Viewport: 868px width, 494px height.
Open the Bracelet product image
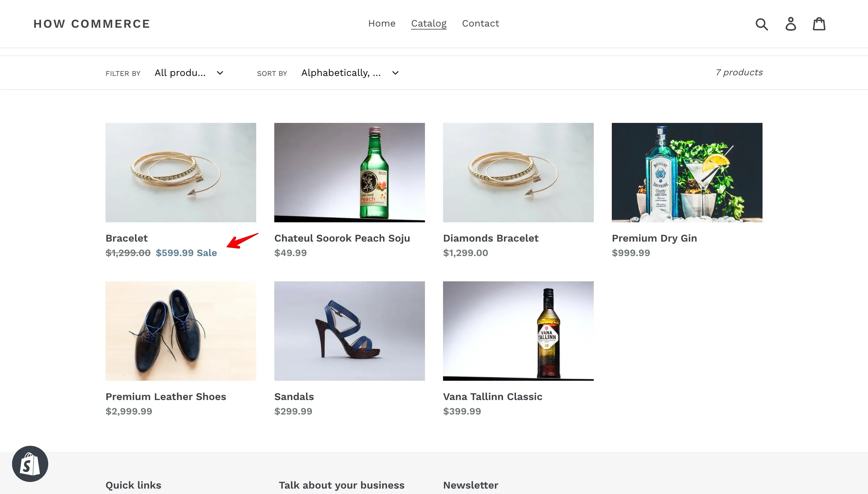click(181, 172)
